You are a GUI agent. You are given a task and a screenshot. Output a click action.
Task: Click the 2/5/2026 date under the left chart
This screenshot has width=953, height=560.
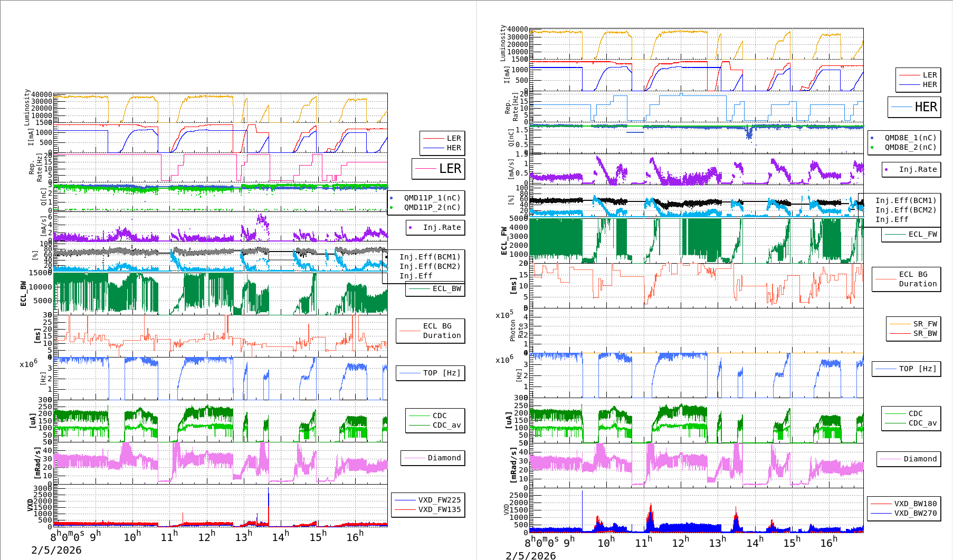point(56,550)
